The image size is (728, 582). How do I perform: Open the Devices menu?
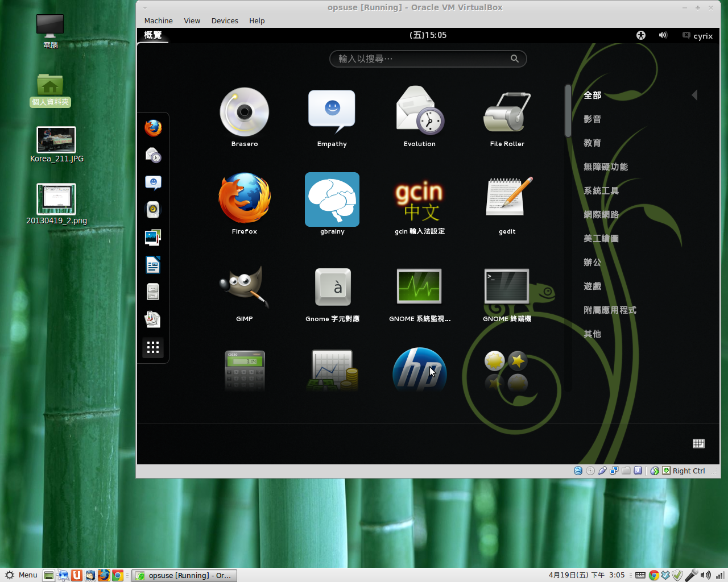[225, 21]
